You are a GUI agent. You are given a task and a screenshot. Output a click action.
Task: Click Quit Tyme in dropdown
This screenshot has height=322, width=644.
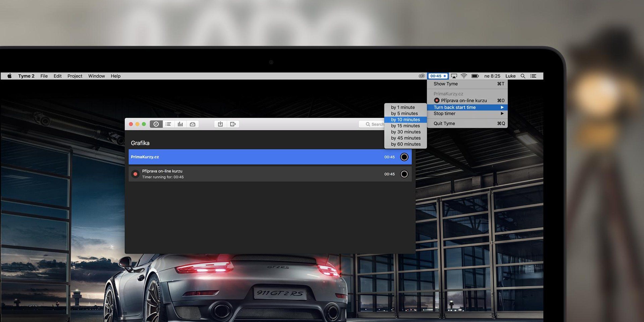point(467,123)
